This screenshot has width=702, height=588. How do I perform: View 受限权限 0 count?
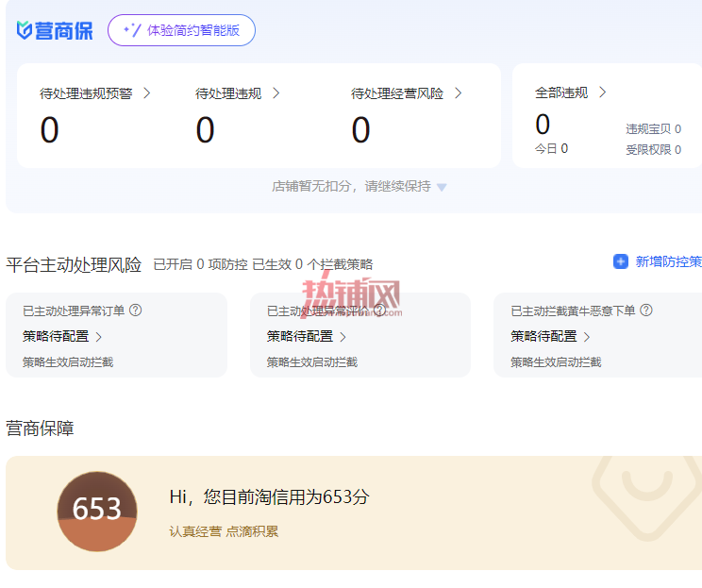coord(653,149)
